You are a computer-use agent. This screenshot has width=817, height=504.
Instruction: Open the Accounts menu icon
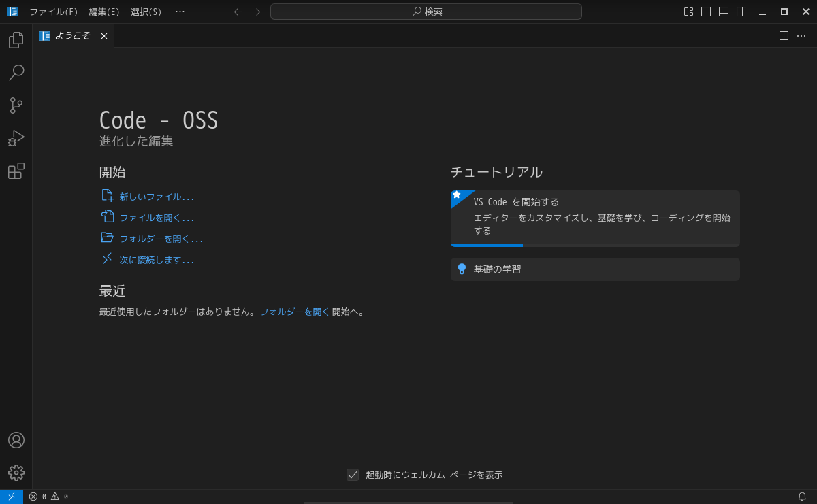pos(16,440)
